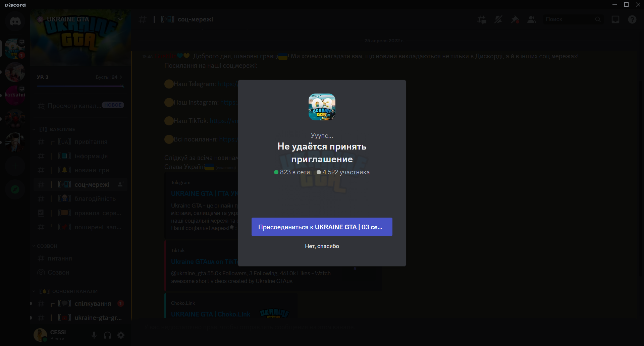Open the Help question mark icon
The image size is (644, 346).
632,19
